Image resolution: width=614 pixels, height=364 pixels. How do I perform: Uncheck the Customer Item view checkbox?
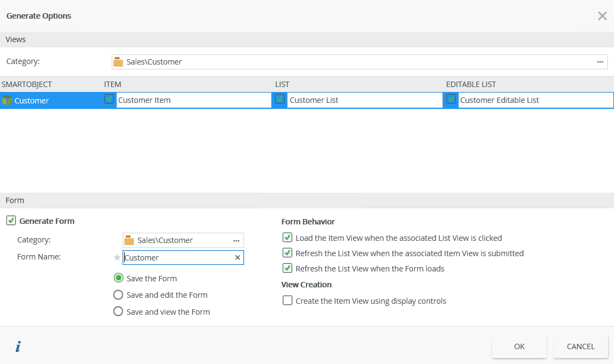tap(109, 99)
